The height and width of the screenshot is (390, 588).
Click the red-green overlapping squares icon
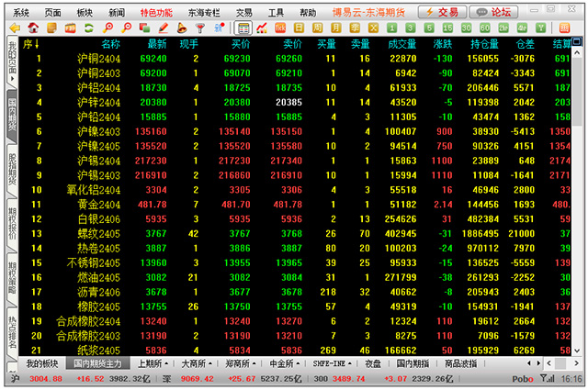tap(145, 28)
